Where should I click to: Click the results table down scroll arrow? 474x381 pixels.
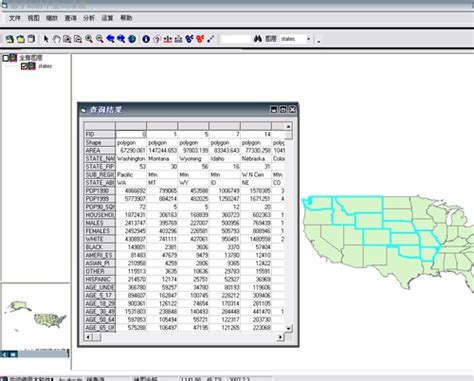coord(288,328)
